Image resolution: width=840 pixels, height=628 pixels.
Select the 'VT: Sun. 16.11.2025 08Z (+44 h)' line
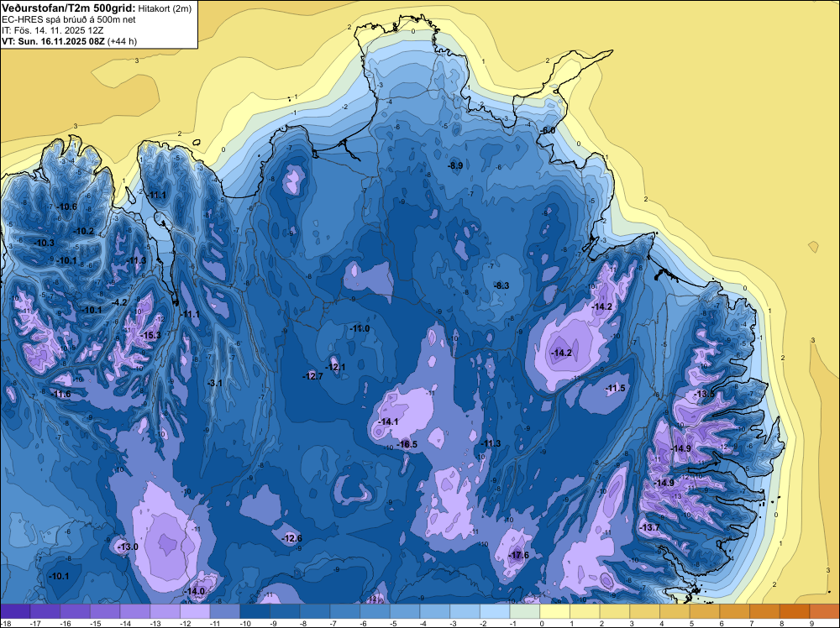pos(69,41)
